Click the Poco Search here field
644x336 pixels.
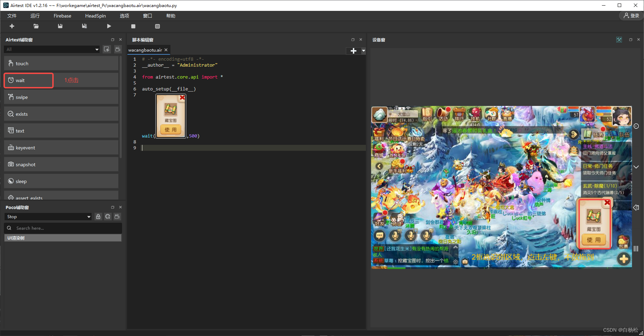[63, 228]
